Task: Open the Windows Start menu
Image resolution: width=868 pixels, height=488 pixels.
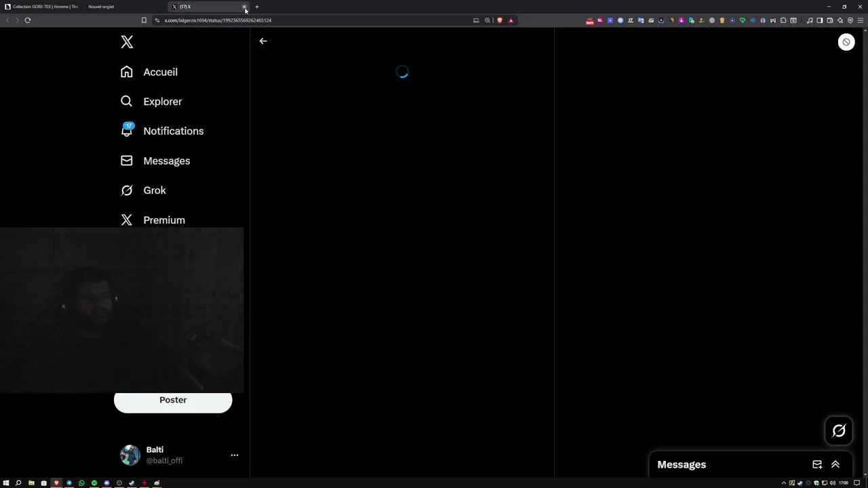Action: coord(6,483)
